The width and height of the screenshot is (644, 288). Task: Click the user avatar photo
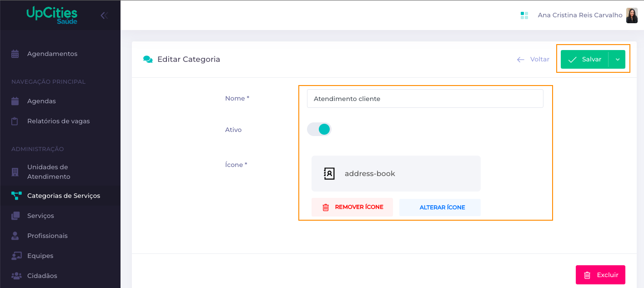(x=632, y=15)
